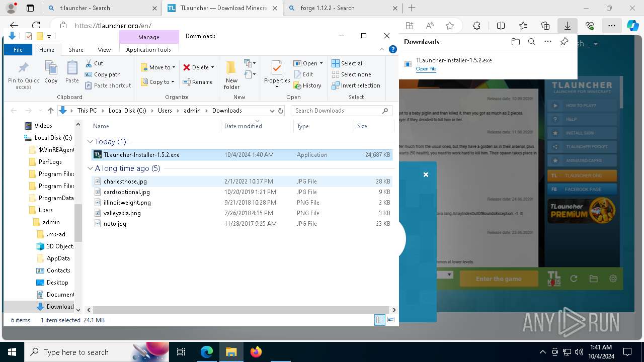Click Copy path in Clipboard group
This screenshot has height=362, width=644.
click(103, 74)
